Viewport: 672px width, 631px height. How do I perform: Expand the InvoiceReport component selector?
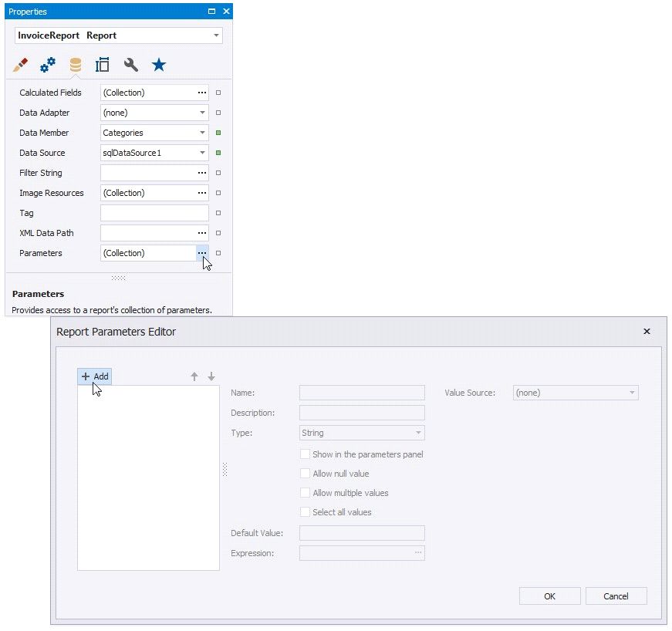pos(216,35)
